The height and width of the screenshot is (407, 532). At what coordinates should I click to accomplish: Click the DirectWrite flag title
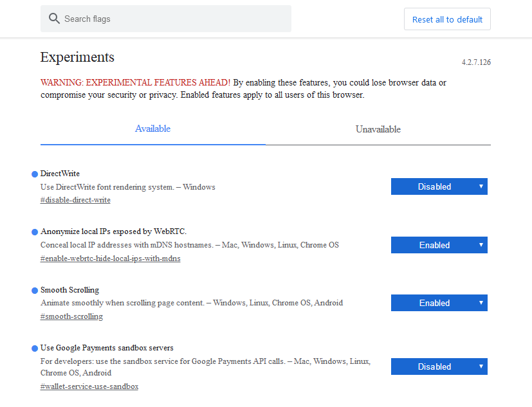coord(60,174)
